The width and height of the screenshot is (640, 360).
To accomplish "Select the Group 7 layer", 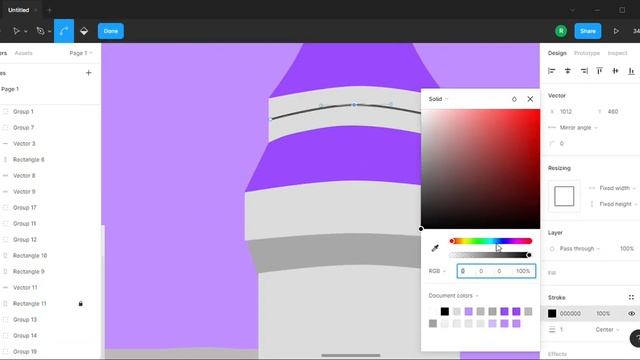I will pyautogui.click(x=24, y=128).
